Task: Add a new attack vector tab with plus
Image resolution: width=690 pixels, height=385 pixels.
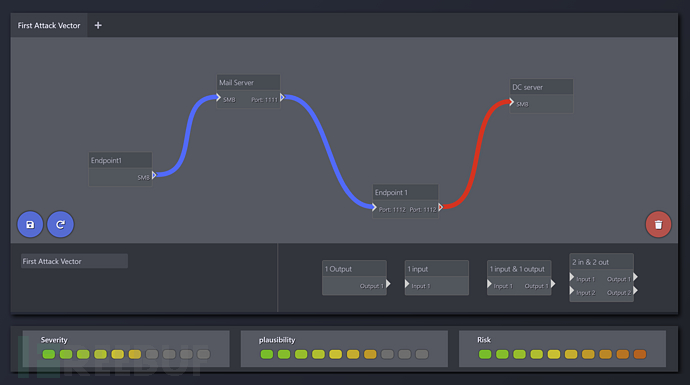Action: tap(98, 26)
